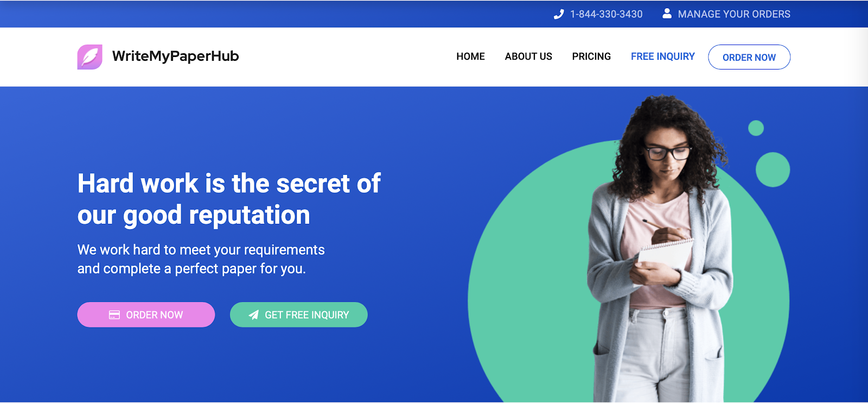View the Pricing page
Image resolution: width=868 pixels, height=403 pixels.
click(x=591, y=56)
